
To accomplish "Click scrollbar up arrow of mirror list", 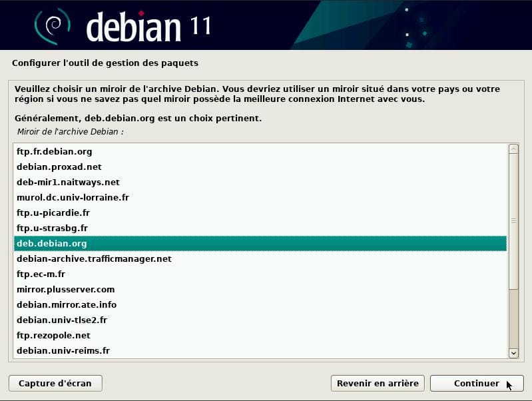I will 513,149.
